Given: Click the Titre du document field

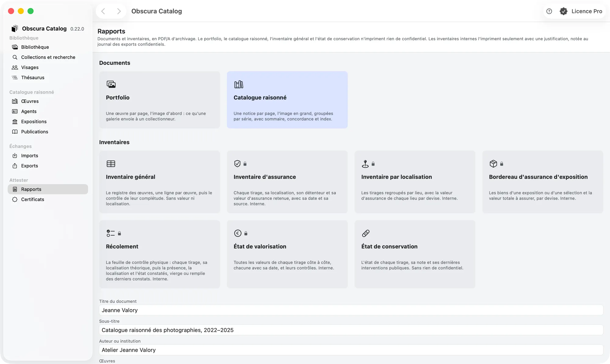Looking at the screenshot, I should (x=351, y=310).
